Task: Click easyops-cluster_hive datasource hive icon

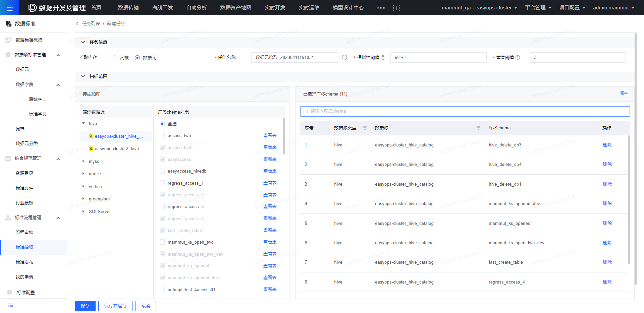Action: [91, 136]
